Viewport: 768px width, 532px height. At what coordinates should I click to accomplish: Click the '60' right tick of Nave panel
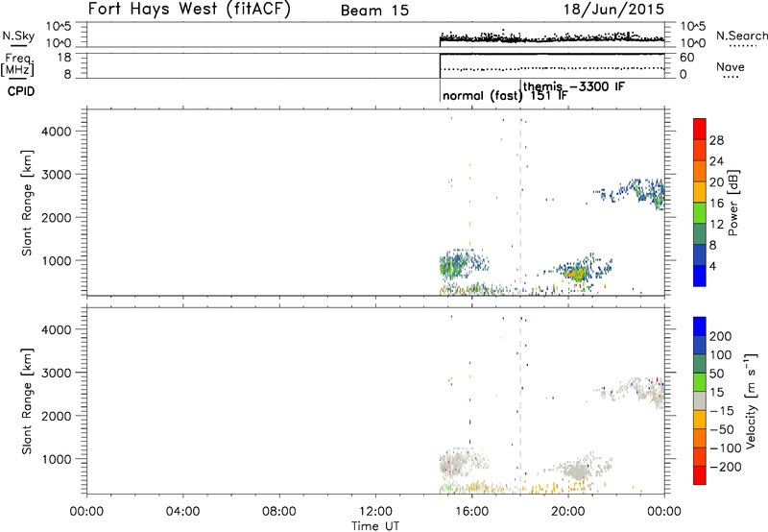click(686, 58)
